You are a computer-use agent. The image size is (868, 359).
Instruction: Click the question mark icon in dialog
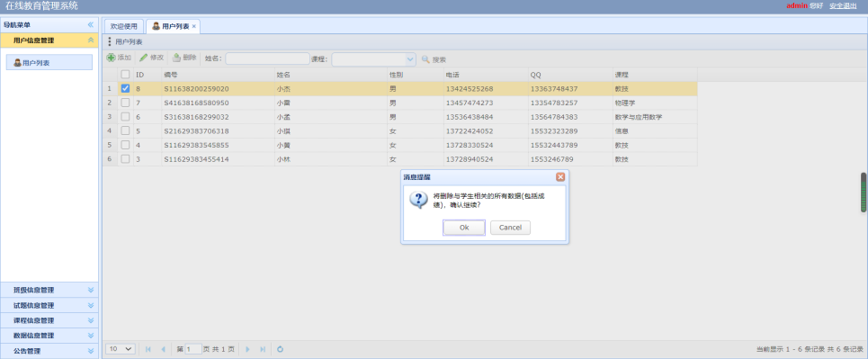click(418, 200)
